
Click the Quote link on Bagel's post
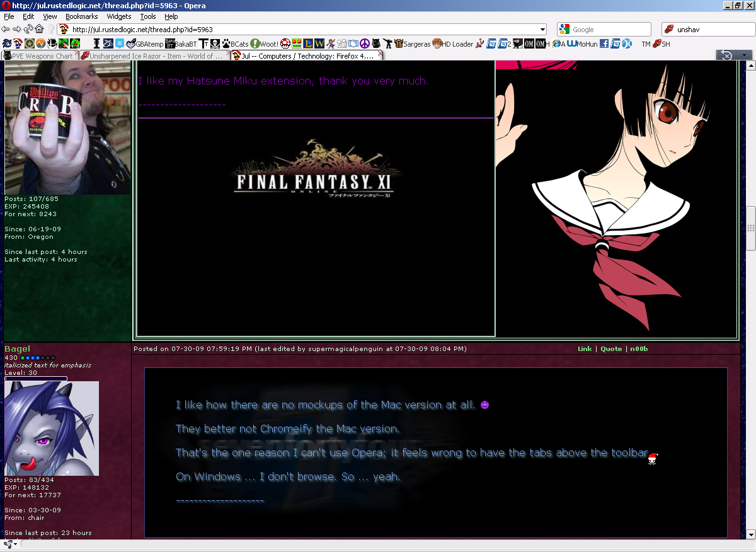610,349
